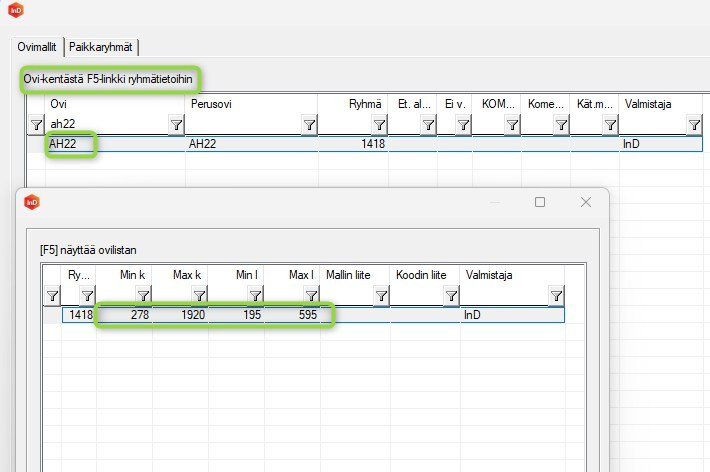
Task: Select InD cell in dialog Valmistaja column
Action: [x=512, y=315]
